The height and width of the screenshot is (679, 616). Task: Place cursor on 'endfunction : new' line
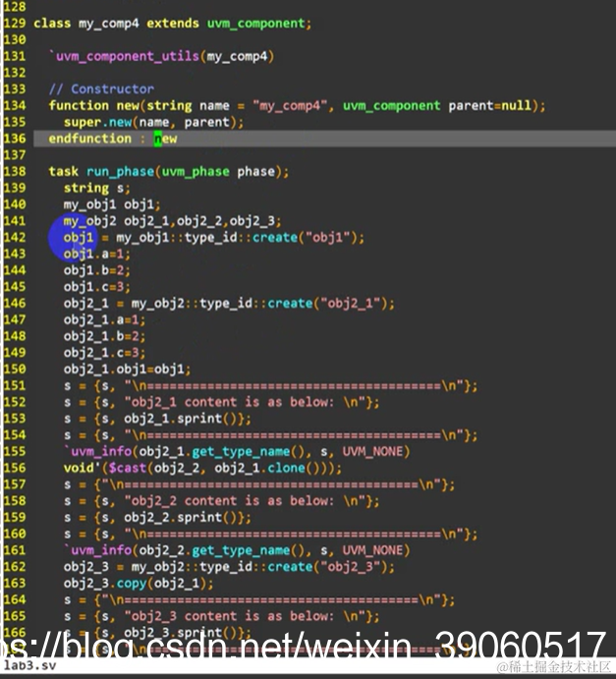(113, 139)
